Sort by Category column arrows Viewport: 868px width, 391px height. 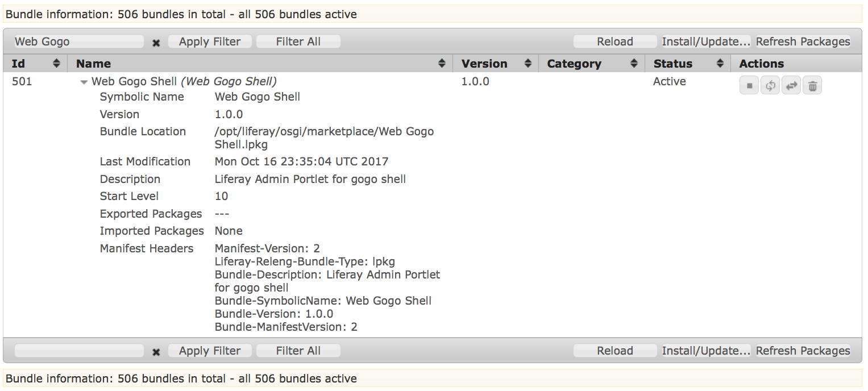(x=634, y=64)
